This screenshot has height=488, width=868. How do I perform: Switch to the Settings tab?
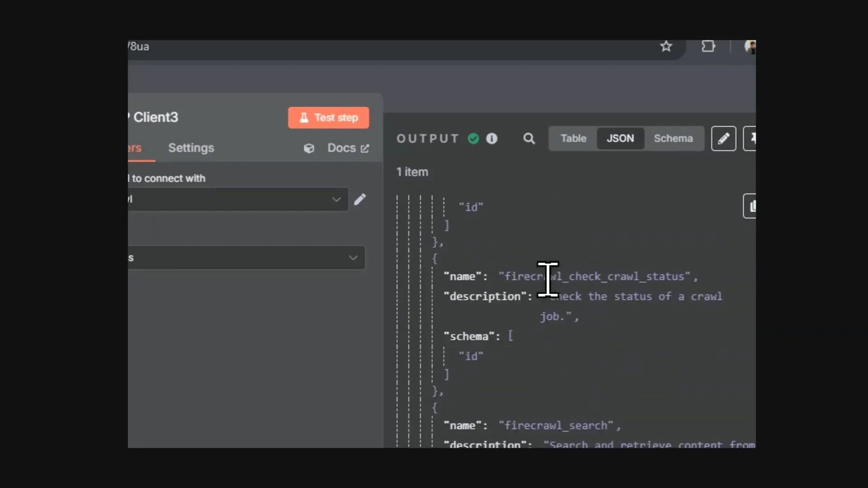191,148
